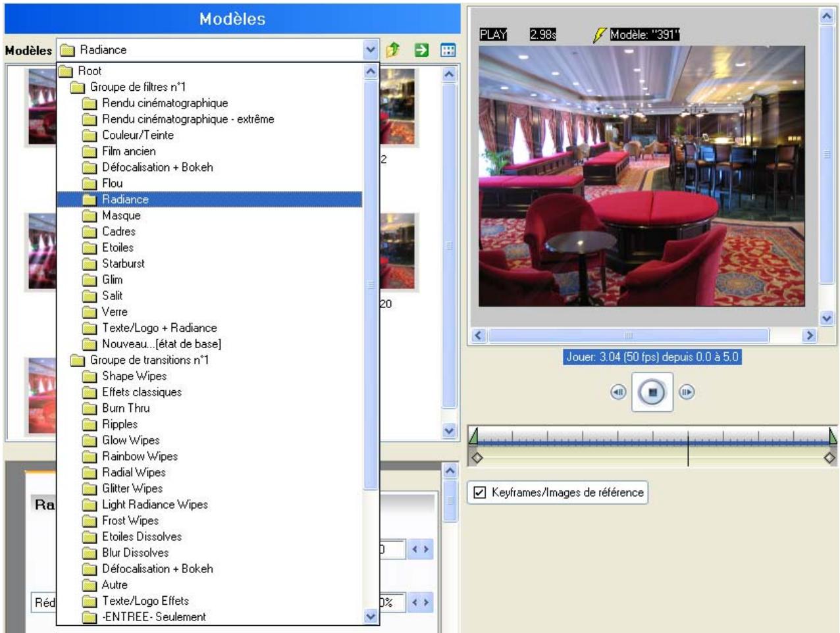Toggle Keyframes/Images de référence checkbox
Viewport: 840px width, 633px height.
click(x=480, y=492)
